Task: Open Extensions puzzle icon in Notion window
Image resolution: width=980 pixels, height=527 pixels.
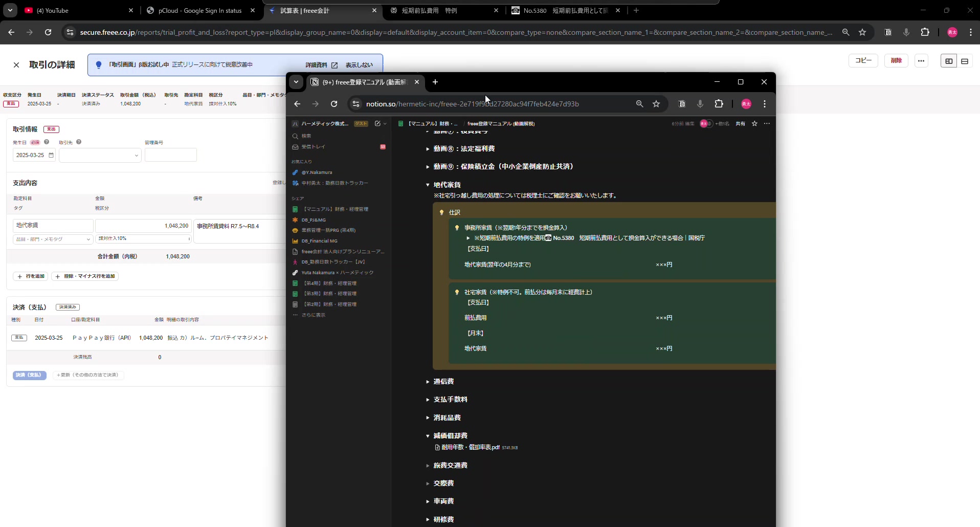Action: [719, 104]
